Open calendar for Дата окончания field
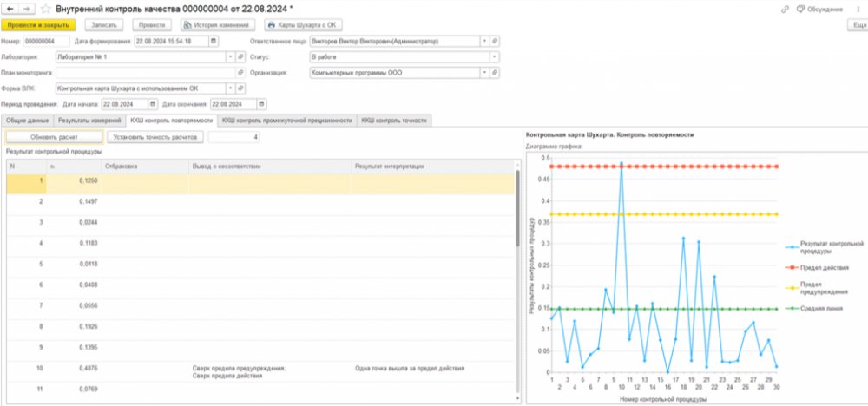The width and height of the screenshot is (868, 406). click(x=262, y=104)
